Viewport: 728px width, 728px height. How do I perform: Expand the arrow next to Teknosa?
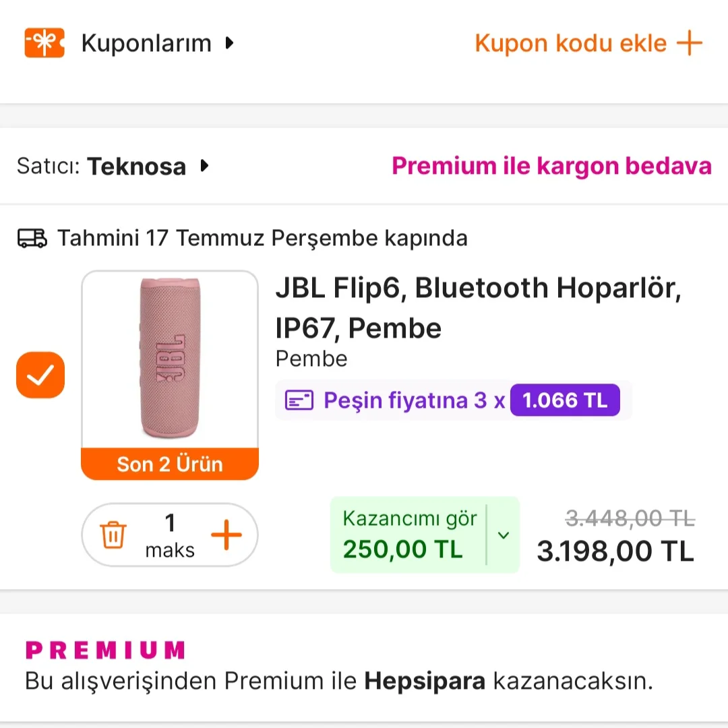click(x=205, y=166)
